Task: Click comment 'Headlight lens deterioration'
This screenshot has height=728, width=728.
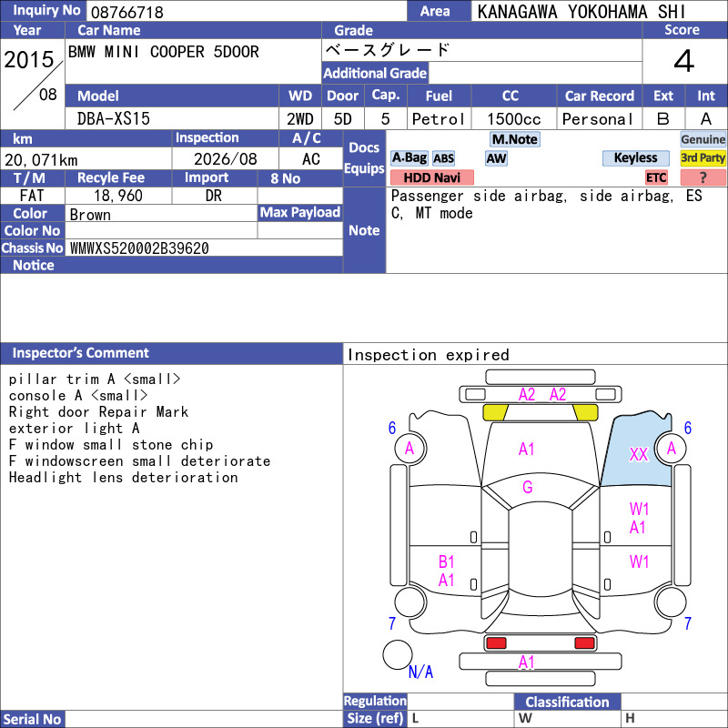Action: point(123,477)
